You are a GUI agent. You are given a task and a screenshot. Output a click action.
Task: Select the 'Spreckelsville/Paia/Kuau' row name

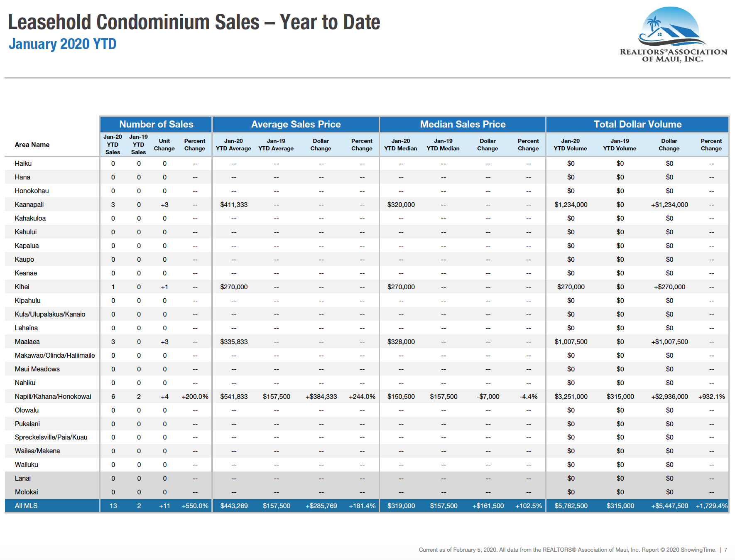[x=51, y=437]
